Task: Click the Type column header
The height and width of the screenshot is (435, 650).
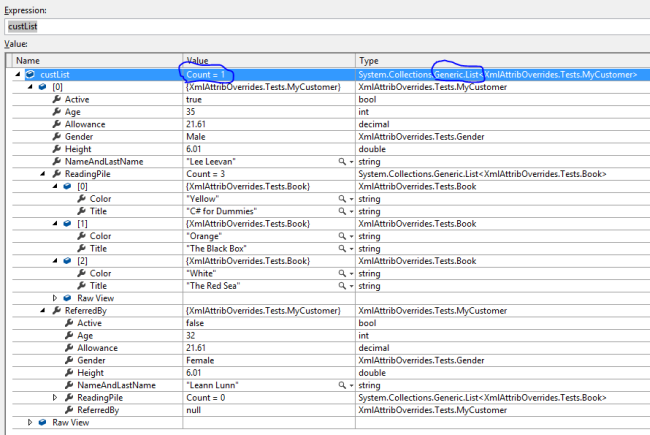Action: [x=503, y=61]
